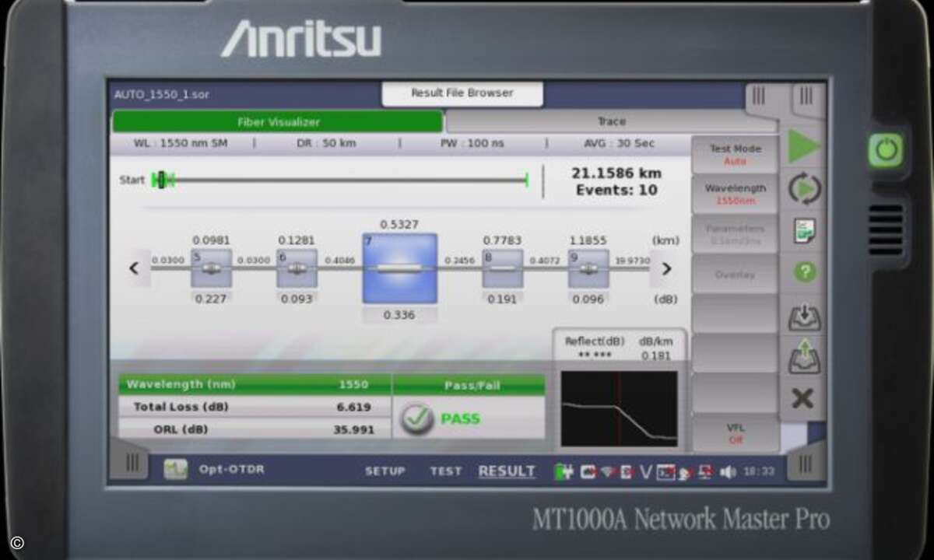Viewport: 934px width, 560px height.
Task: Select the highlighted event 7
Action: pos(399,268)
